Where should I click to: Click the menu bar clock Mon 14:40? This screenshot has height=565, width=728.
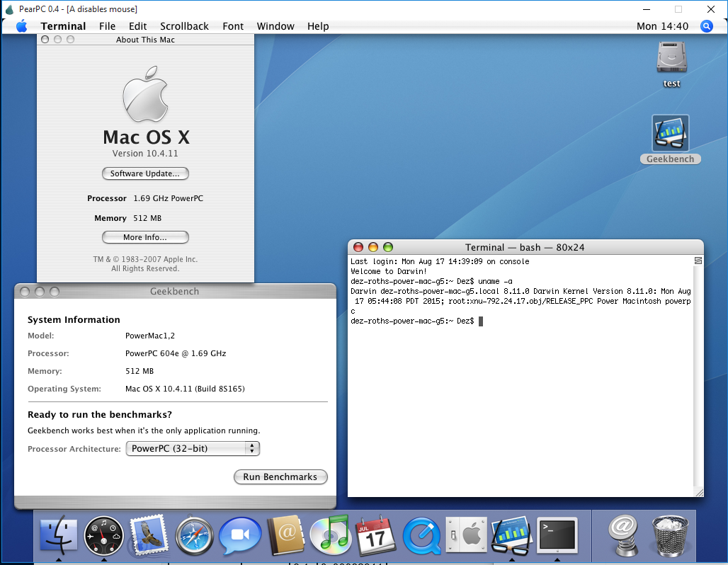(662, 26)
